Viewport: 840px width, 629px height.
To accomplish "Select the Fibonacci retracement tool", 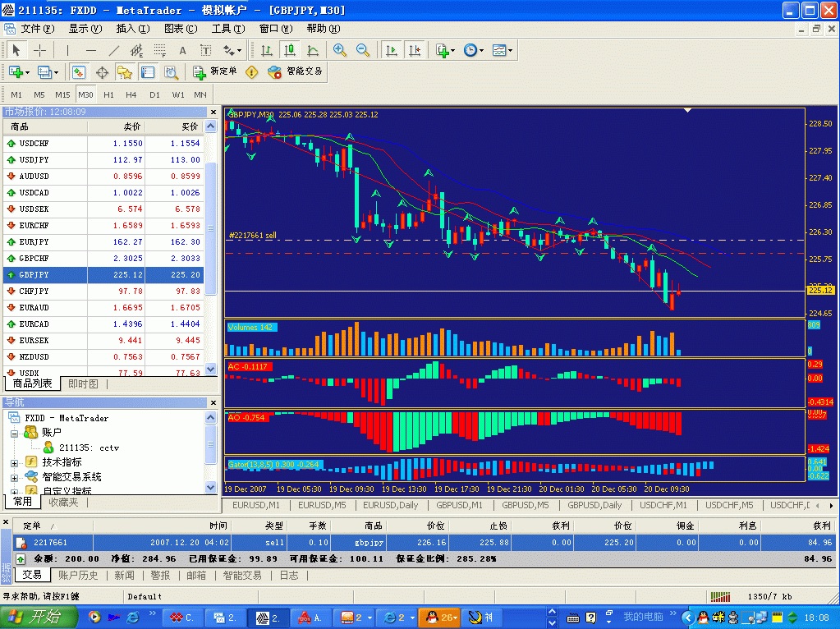I will [159, 50].
